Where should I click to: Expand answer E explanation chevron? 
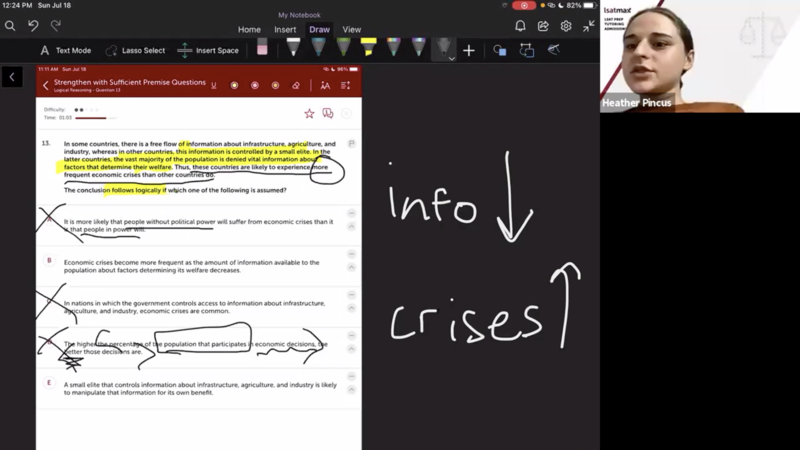click(351, 389)
